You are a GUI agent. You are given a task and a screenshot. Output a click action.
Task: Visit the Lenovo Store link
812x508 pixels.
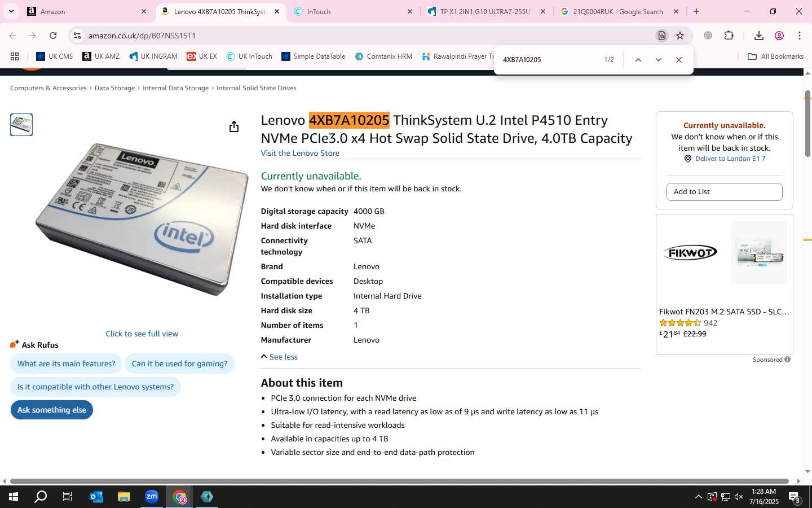click(x=300, y=153)
